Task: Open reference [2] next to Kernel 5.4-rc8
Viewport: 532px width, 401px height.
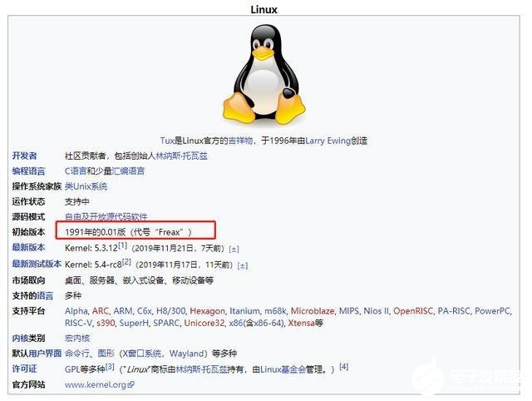Action: 126,261
